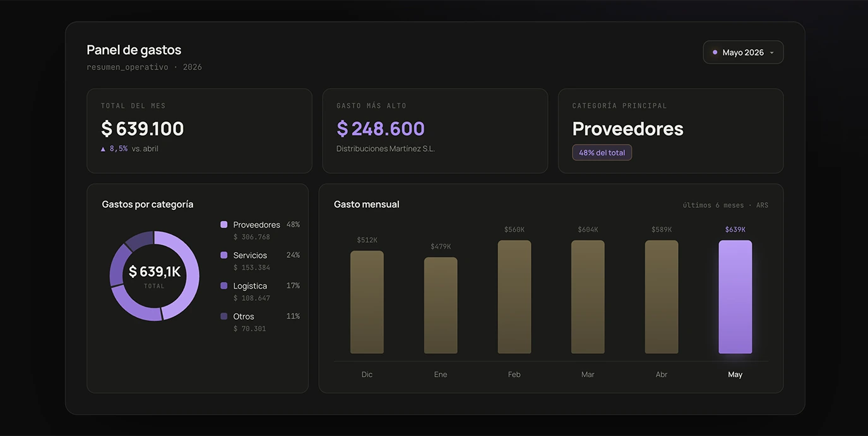Select the Servicios legend color swatch
This screenshot has width=868, height=436.
223,255
